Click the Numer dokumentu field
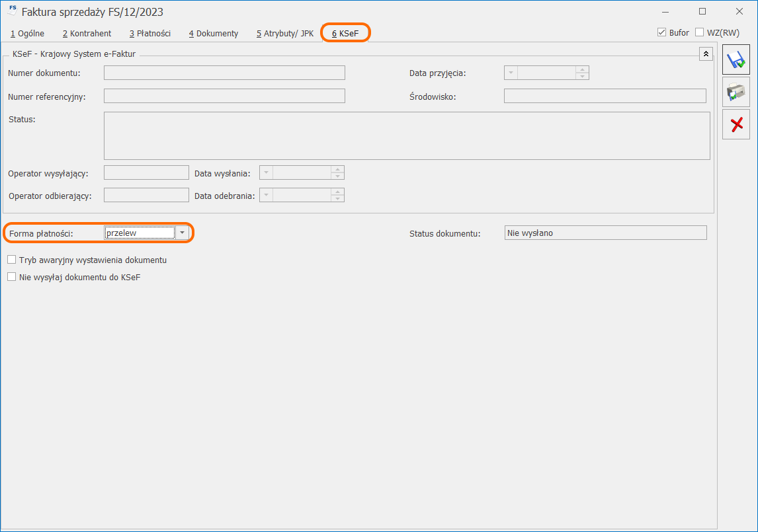758x532 pixels. 224,73
